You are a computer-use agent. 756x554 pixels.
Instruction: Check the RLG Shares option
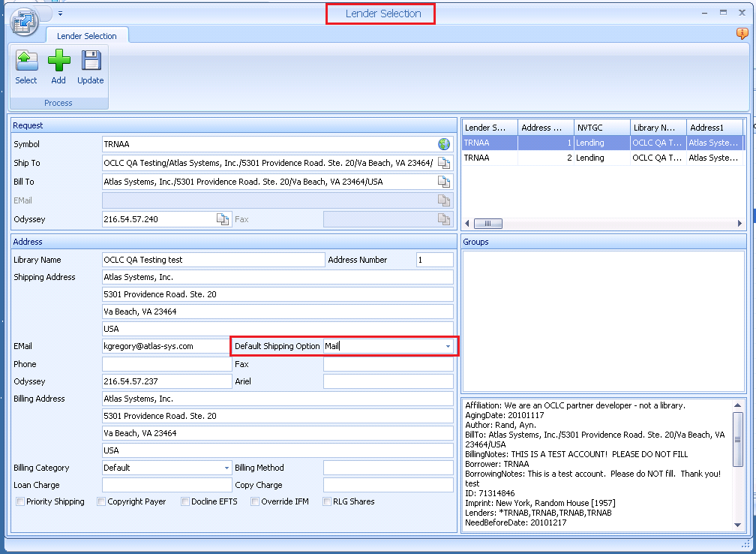point(328,501)
